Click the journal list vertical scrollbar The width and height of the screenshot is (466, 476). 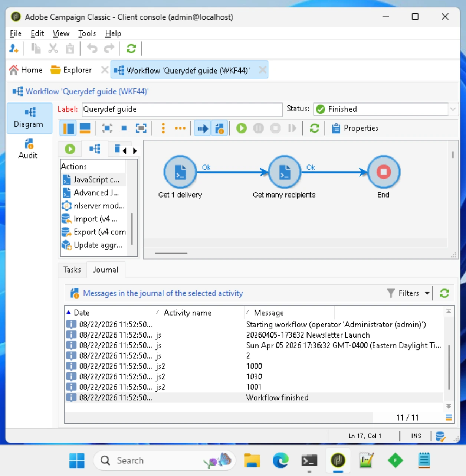pyautogui.click(x=449, y=367)
